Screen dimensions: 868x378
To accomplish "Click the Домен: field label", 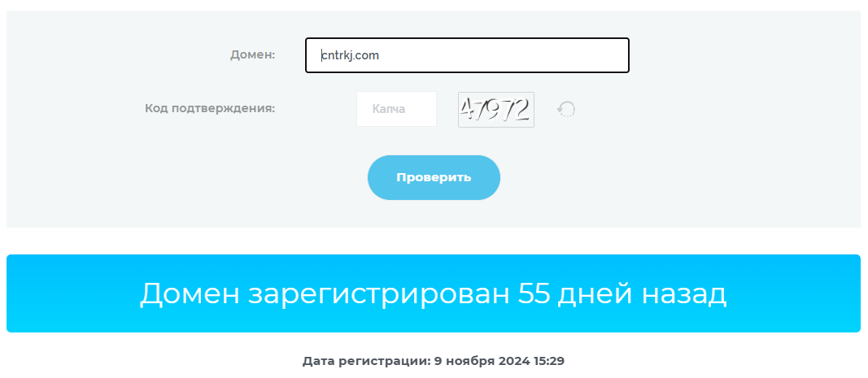I will 252,54.
